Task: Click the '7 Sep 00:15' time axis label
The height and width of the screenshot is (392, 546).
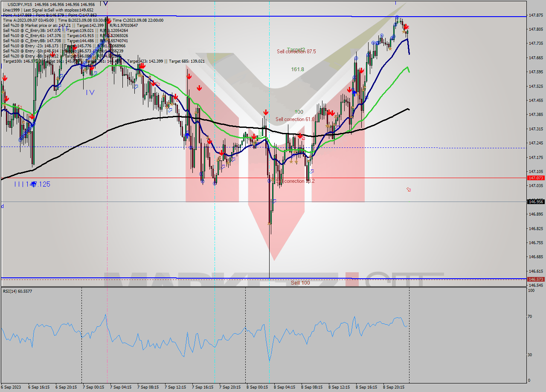Action: pyautogui.click(x=93, y=387)
